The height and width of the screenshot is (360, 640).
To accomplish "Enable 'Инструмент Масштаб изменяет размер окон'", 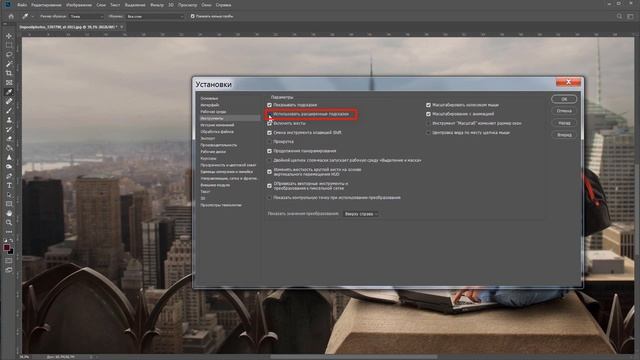I will 428,123.
